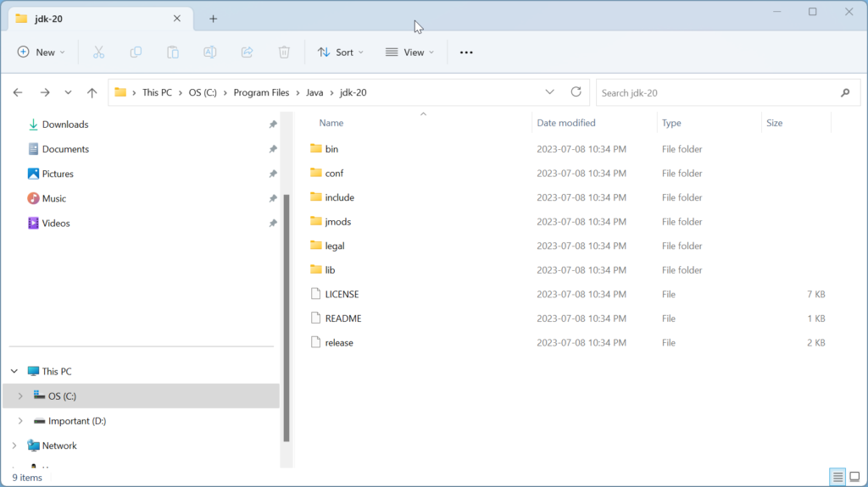Expand the OS (C:) drive node
This screenshot has height=487, width=868.
click(x=20, y=396)
